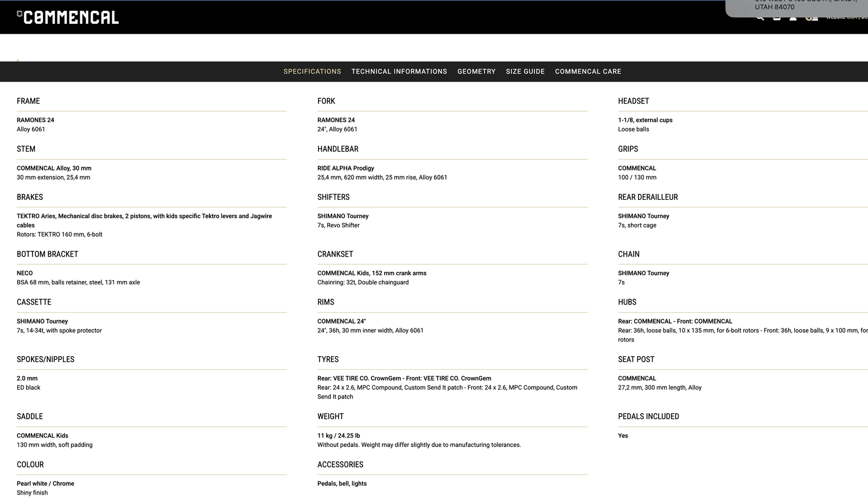
Task: Open the shopping cart icon
Action: tap(777, 18)
